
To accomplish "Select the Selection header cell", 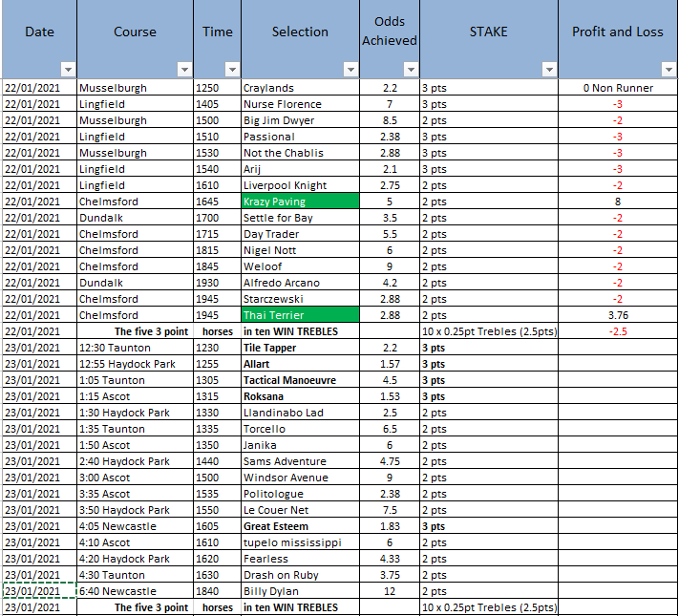I will (x=300, y=39).
